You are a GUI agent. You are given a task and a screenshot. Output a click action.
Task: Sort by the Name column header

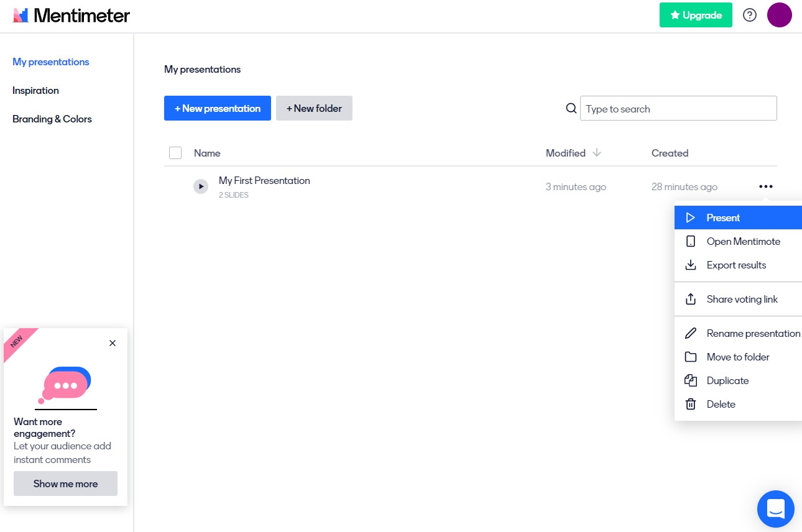[x=207, y=153]
